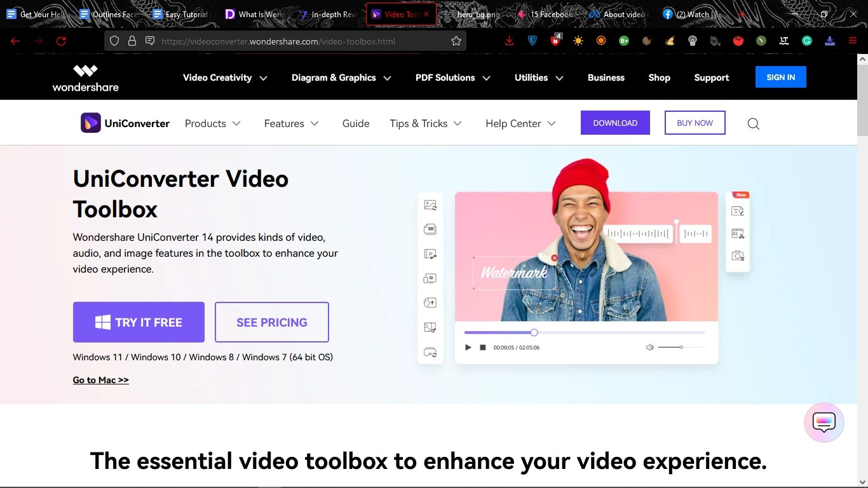Click the red tomato extension icon

738,41
